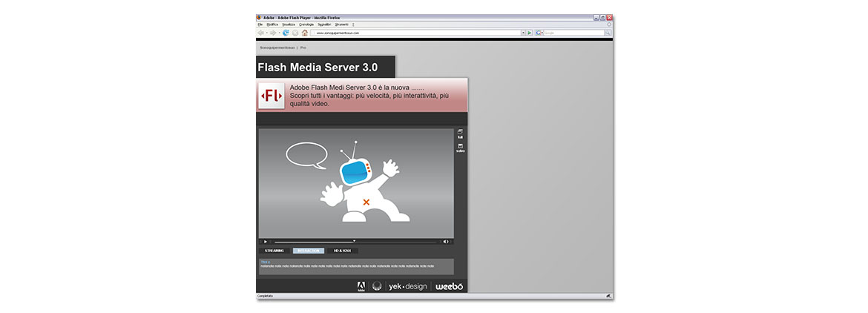
Task: Open the Modifica menu
Action: (x=272, y=24)
